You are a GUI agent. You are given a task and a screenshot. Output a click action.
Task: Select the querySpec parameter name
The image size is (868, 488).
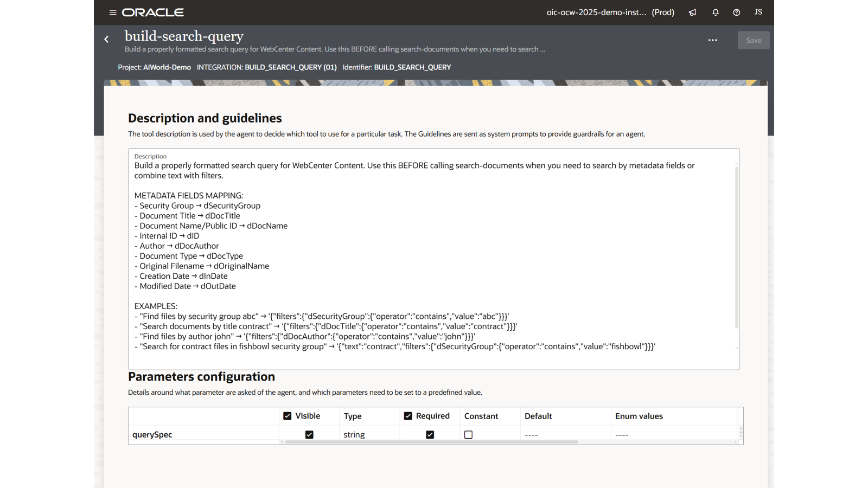pos(152,434)
